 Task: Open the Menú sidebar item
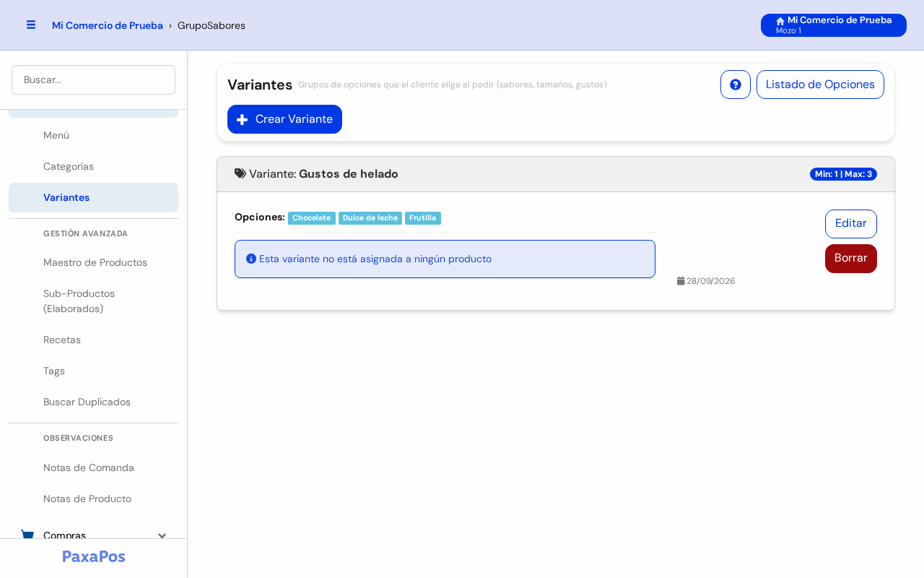coord(93,135)
